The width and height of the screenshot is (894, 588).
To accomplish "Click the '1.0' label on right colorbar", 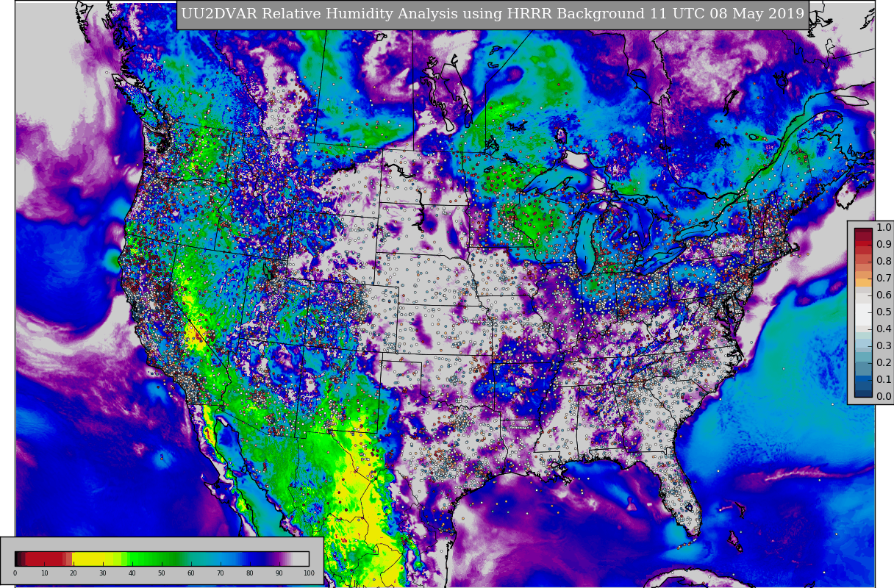I will pos(884,228).
